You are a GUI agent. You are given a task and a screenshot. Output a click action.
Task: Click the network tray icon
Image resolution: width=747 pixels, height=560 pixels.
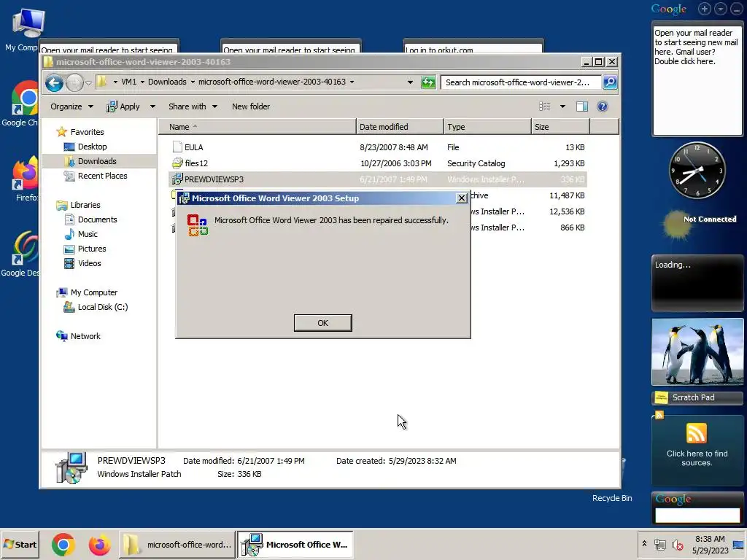click(659, 544)
